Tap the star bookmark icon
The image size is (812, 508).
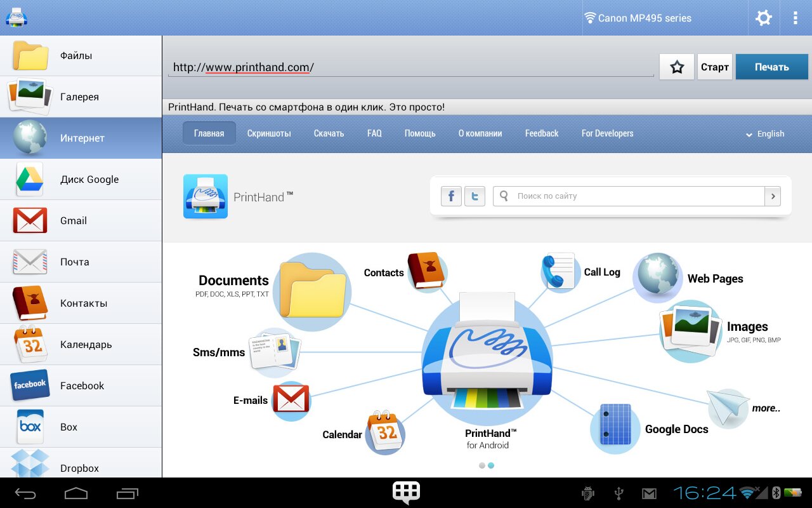point(677,67)
